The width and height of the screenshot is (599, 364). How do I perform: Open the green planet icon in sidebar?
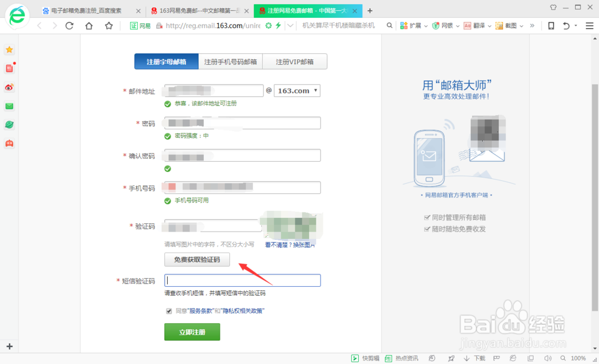point(10,125)
